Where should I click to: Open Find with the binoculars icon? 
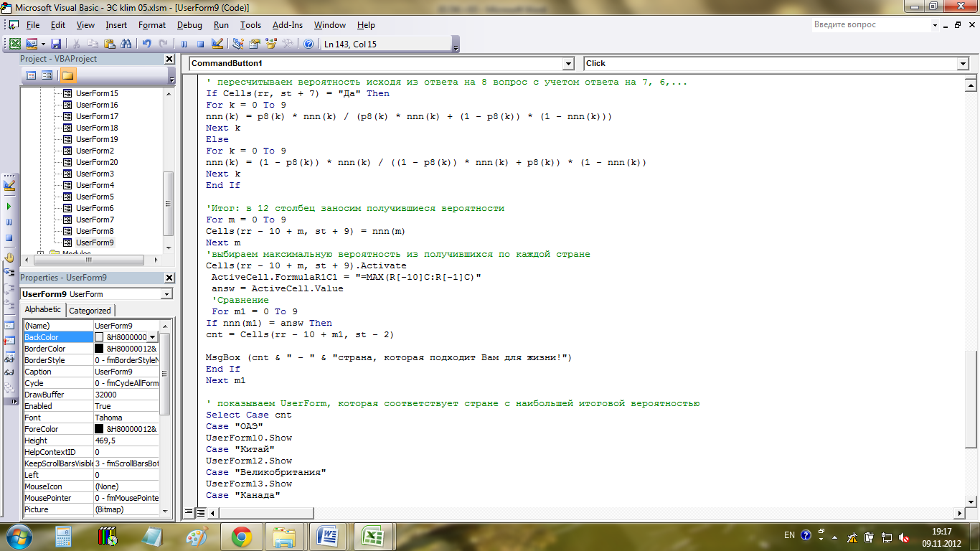click(125, 44)
